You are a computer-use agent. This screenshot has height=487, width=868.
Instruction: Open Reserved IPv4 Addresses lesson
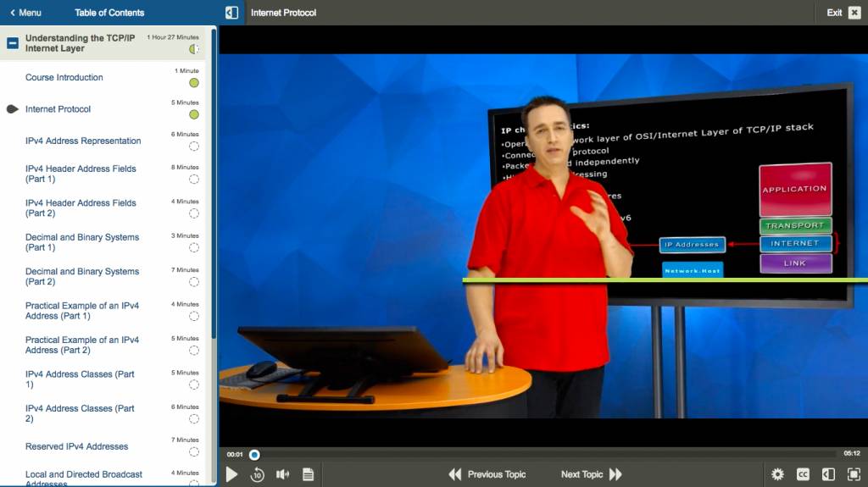(77, 446)
